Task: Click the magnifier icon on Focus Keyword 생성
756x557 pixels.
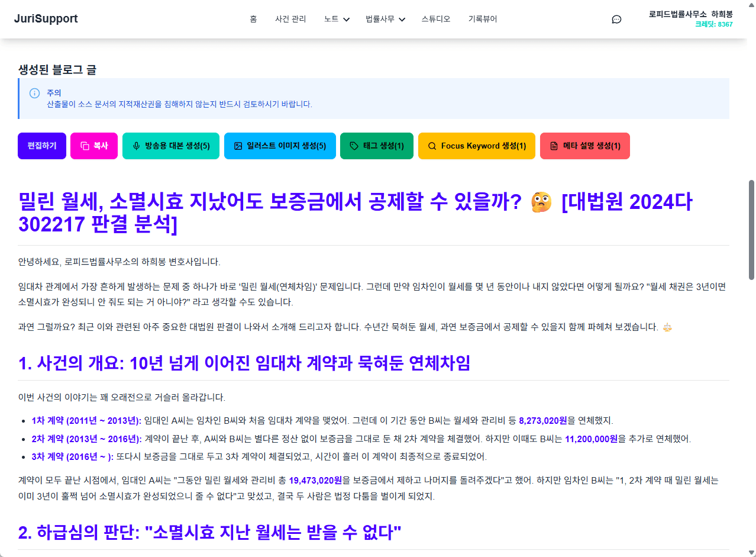Action: pyautogui.click(x=431, y=146)
